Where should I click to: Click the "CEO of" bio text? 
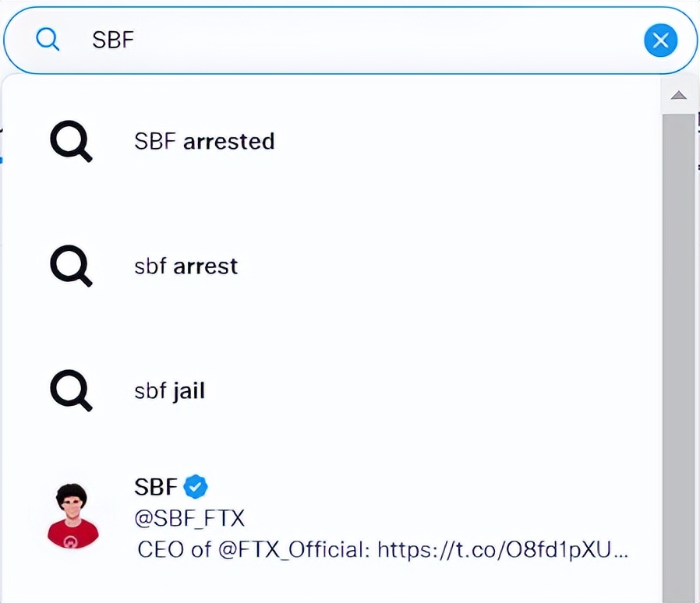[x=174, y=550]
